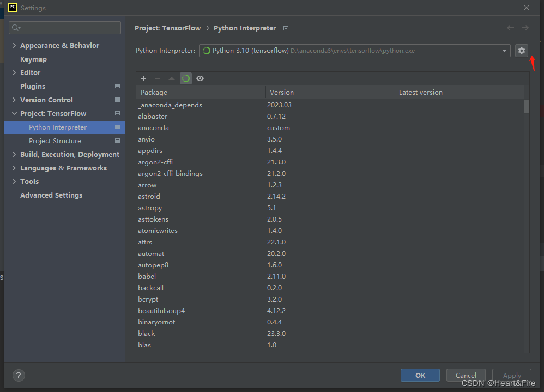Select the babel package row
The image size is (544, 392).
(330, 276)
